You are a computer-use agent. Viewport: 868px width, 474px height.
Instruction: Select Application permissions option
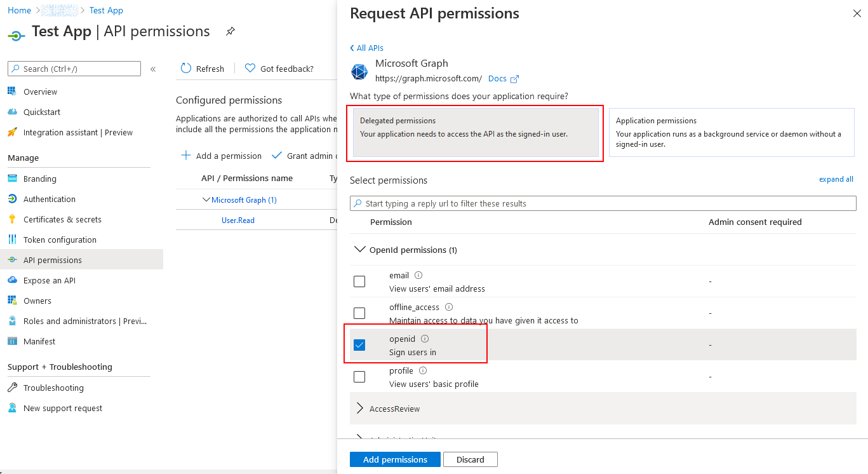click(x=731, y=132)
